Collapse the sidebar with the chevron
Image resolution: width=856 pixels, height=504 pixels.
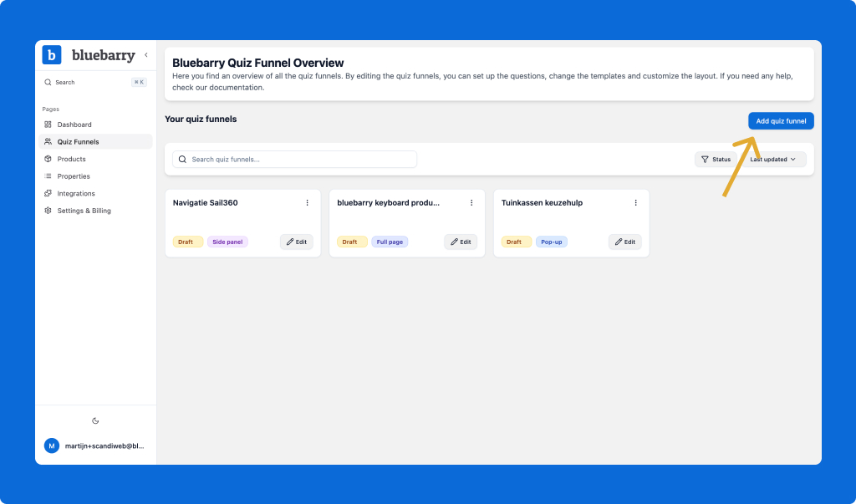click(x=146, y=54)
